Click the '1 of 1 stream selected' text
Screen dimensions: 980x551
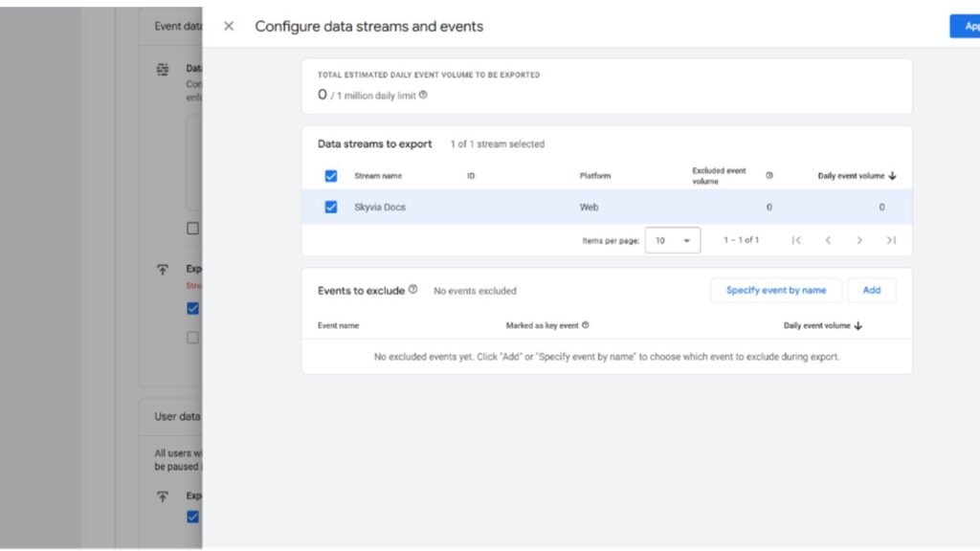[x=498, y=144]
